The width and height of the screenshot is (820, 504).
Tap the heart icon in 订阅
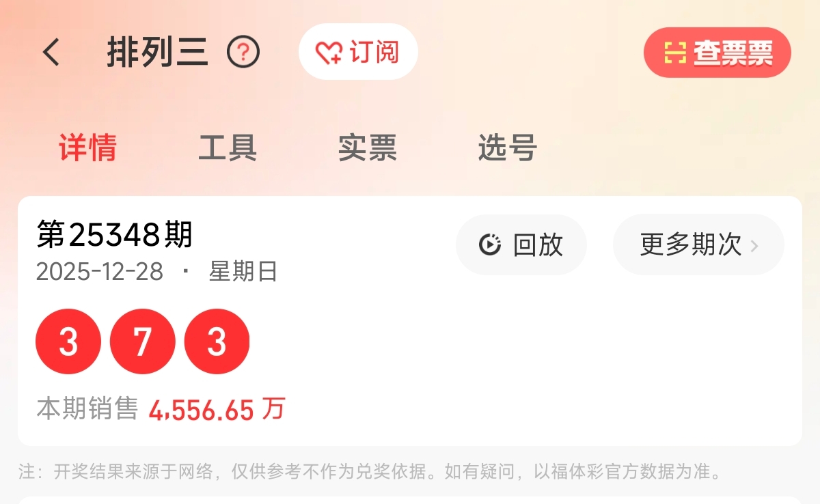pyautogui.click(x=329, y=53)
